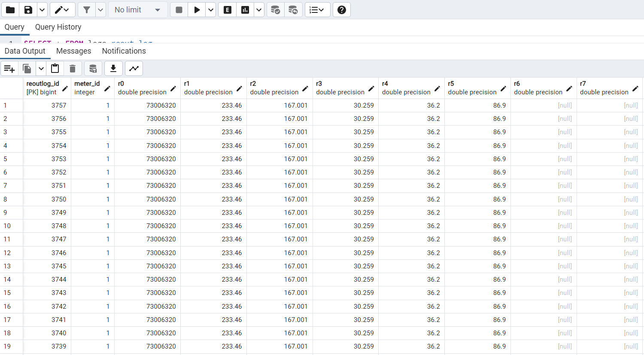Rollback the transaction
This screenshot has width=644, height=355.
293,10
